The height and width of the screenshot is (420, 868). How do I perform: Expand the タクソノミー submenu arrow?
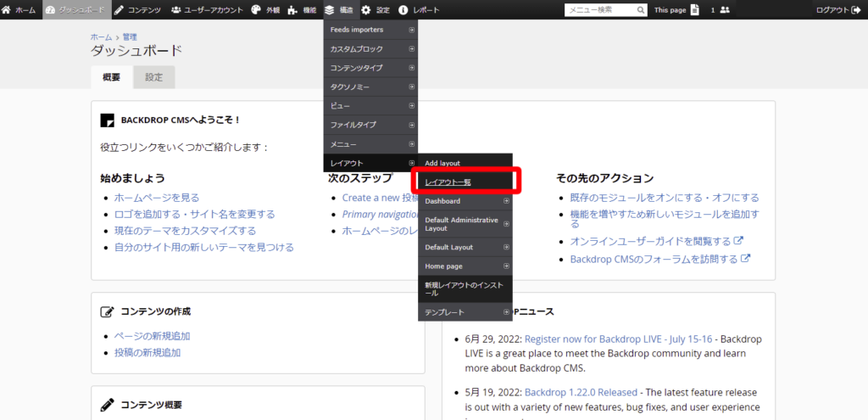[411, 87]
